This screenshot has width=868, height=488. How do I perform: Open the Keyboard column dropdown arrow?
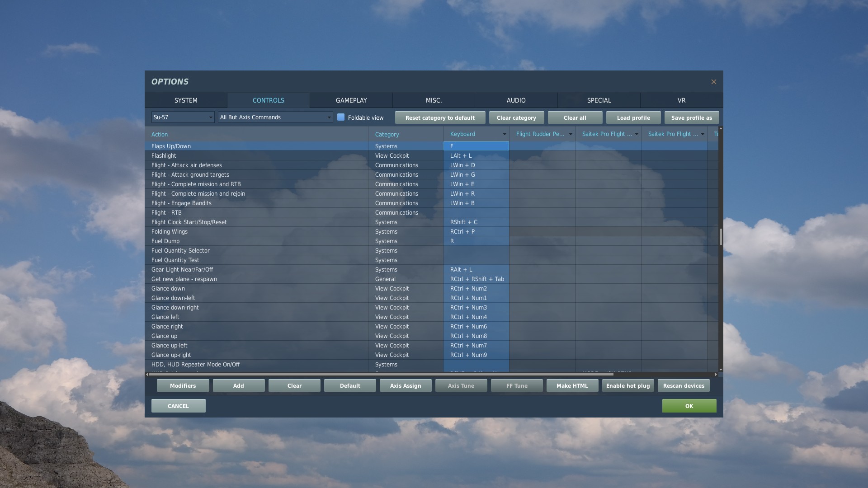click(x=505, y=134)
